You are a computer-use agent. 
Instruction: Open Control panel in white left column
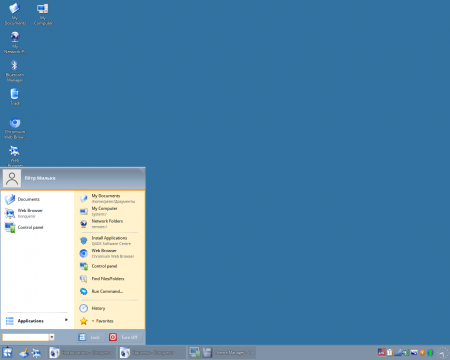pos(37,227)
